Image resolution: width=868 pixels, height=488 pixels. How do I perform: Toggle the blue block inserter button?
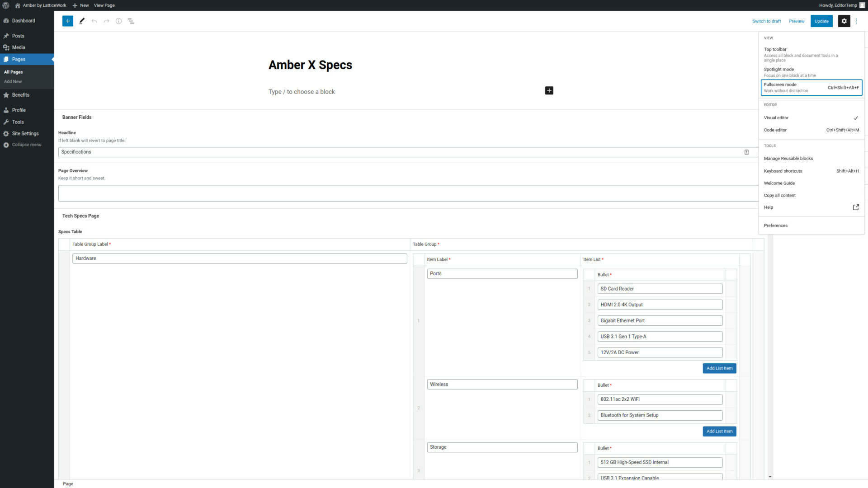pos(68,21)
